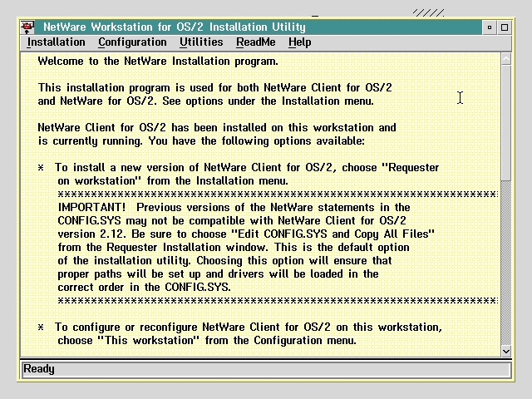Click the line 'is currently running. You have the following'
Viewport: 532px width, 399px height.
pos(201,141)
